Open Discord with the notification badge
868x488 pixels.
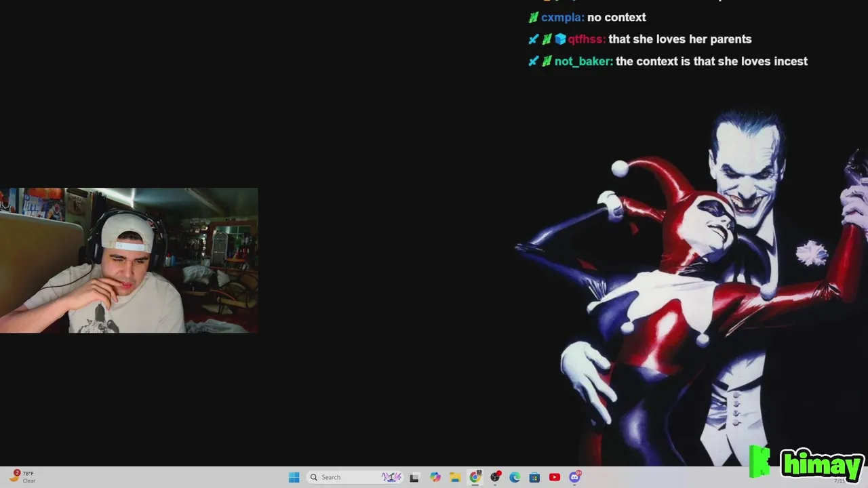tap(575, 477)
